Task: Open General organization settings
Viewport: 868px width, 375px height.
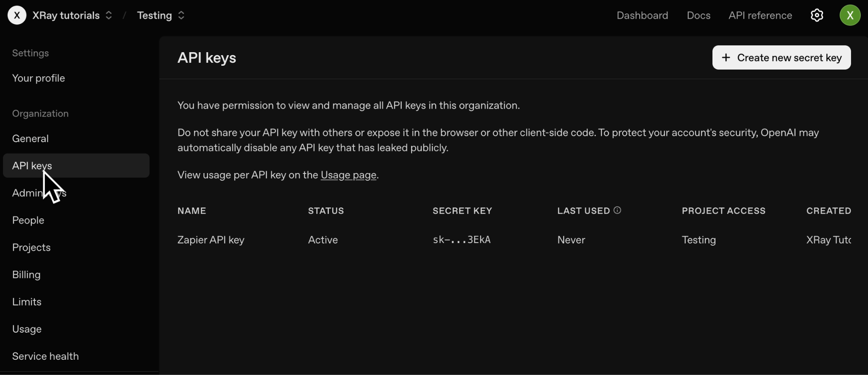Action: click(31, 138)
